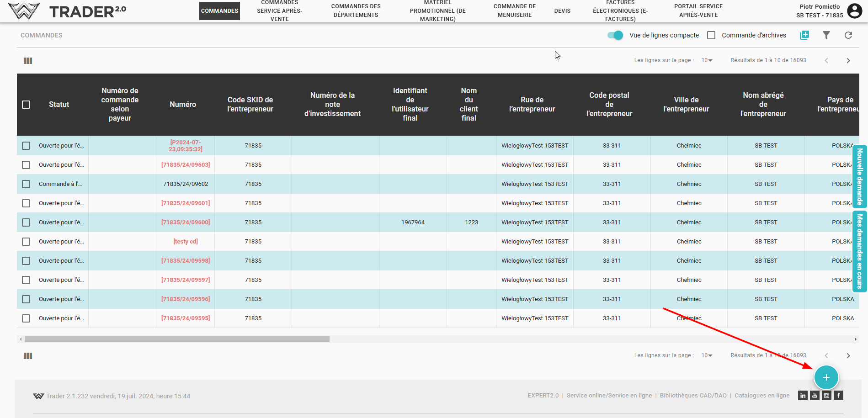
Task: Open the bottom rows-per-page dropdown
Action: (707, 355)
